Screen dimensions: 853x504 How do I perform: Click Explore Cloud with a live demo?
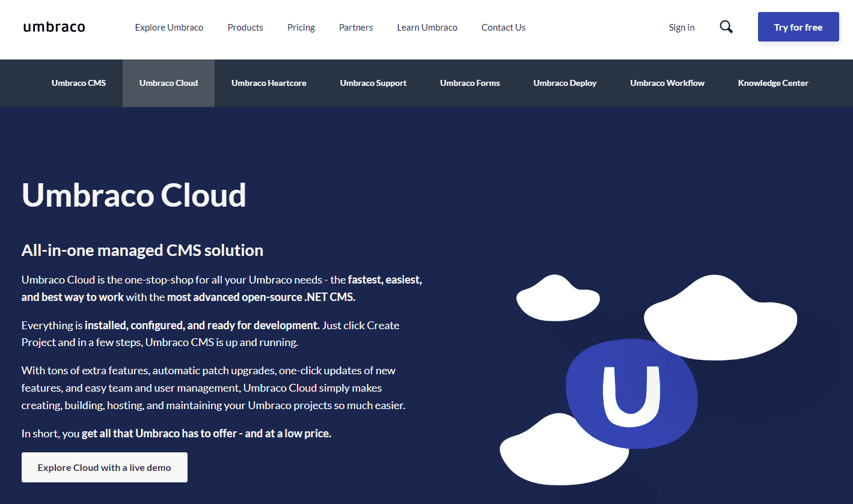[x=105, y=467]
